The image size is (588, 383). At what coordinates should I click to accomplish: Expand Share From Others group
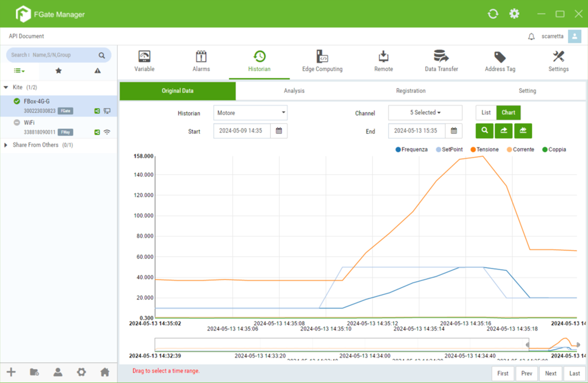click(x=6, y=145)
